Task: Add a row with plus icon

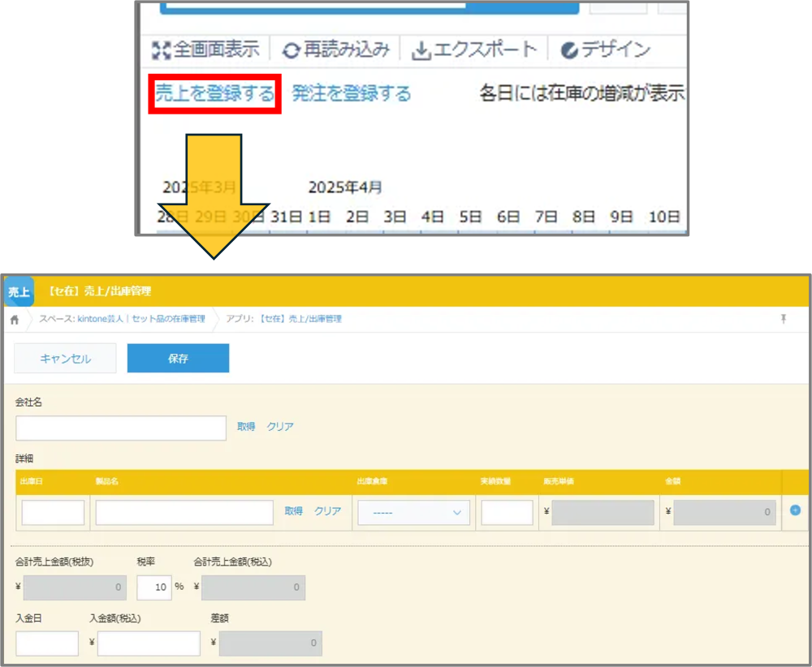Action: tap(795, 510)
